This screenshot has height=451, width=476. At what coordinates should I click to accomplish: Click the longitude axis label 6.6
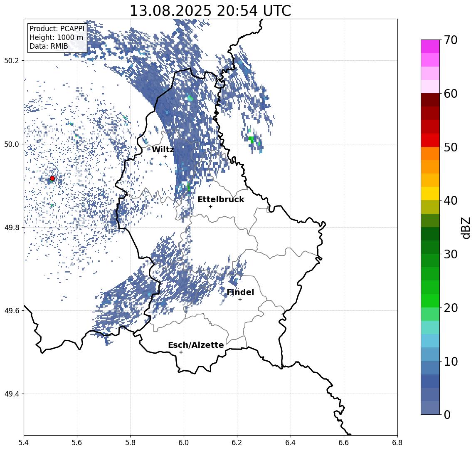pos(344,443)
